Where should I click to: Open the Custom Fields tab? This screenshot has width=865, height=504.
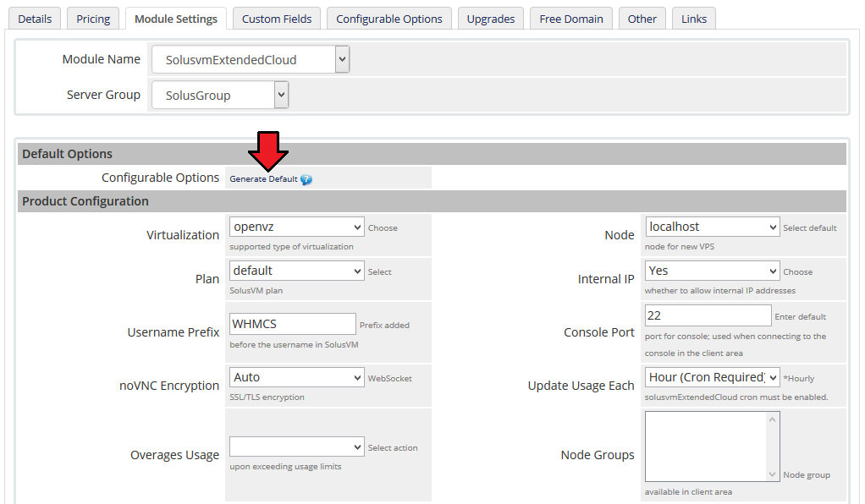click(x=277, y=19)
